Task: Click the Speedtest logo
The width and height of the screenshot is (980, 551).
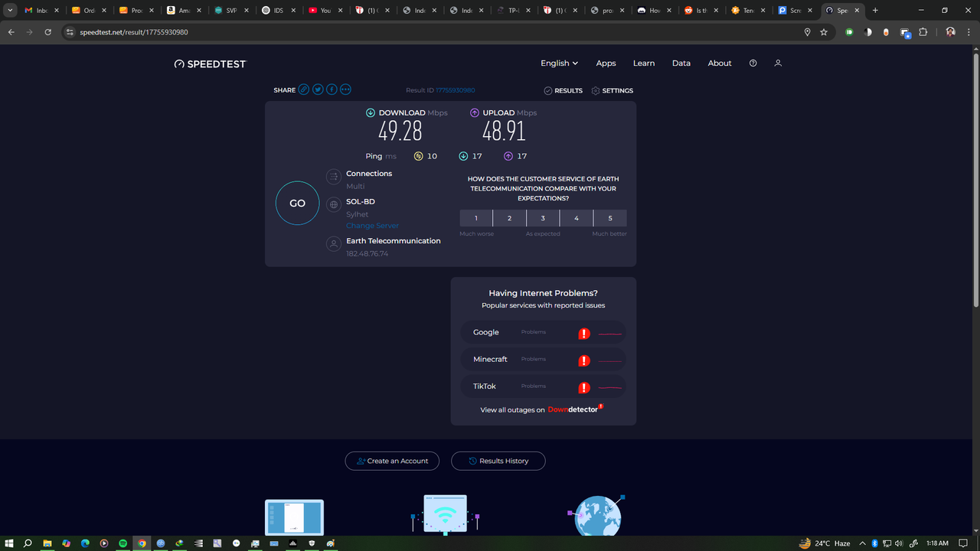Action: point(211,64)
